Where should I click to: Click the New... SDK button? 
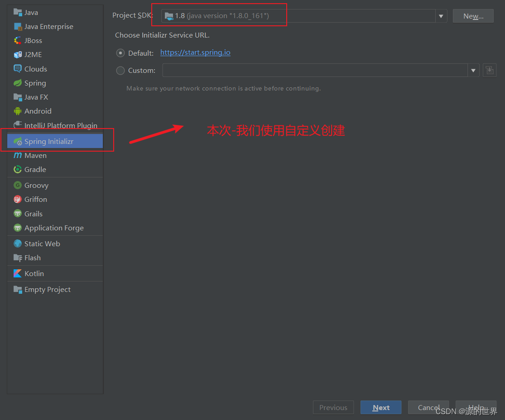point(473,16)
